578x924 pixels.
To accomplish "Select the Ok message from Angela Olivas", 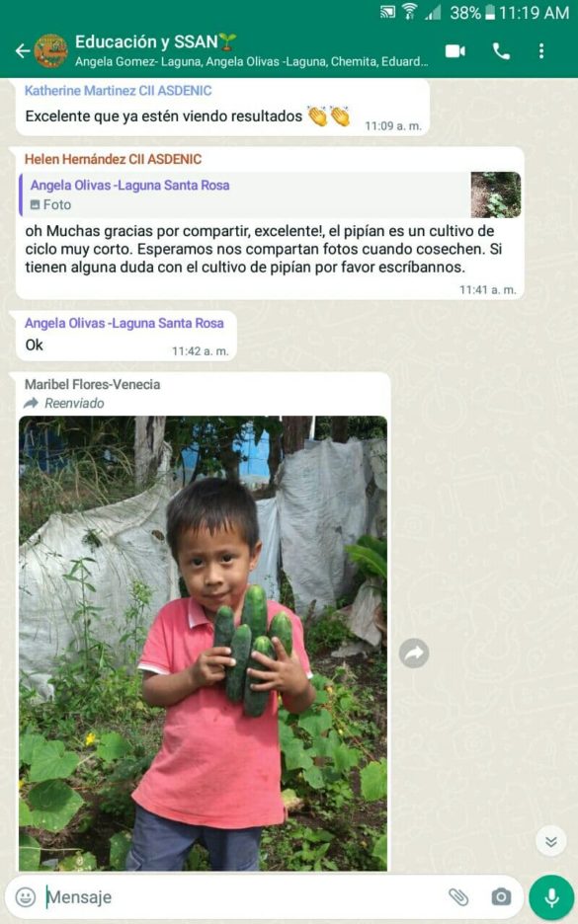I will 126,336.
